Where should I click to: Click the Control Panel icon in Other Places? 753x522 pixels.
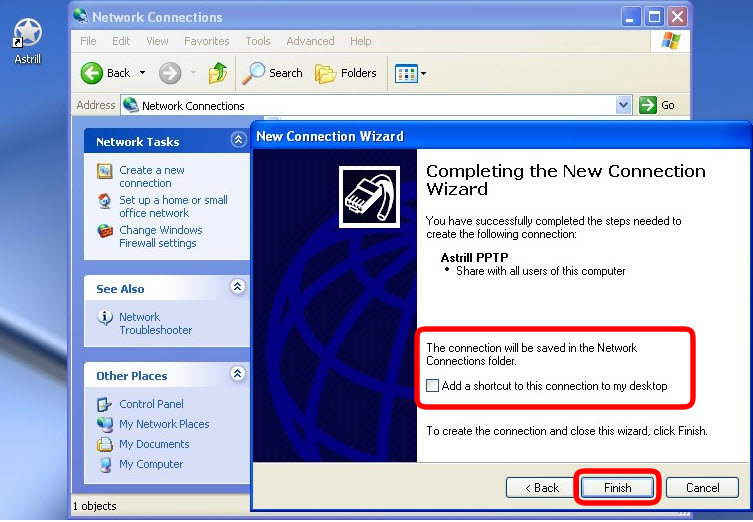[x=105, y=404]
